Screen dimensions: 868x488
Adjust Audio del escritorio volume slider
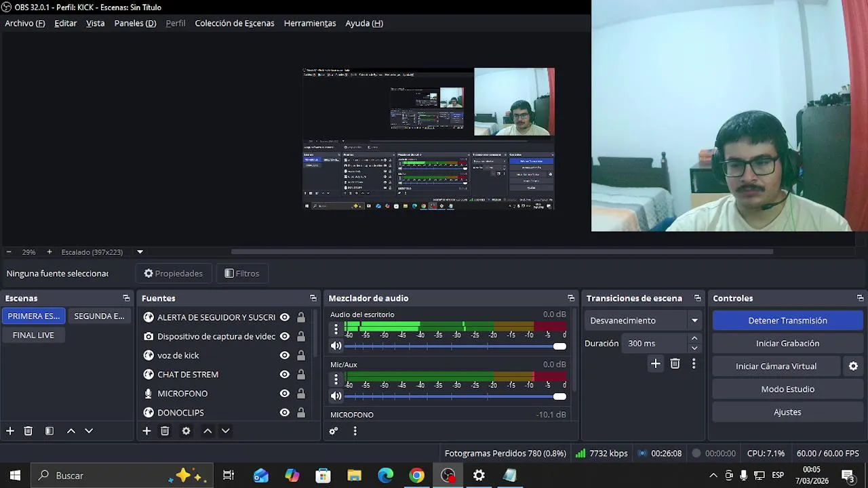tap(455, 346)
